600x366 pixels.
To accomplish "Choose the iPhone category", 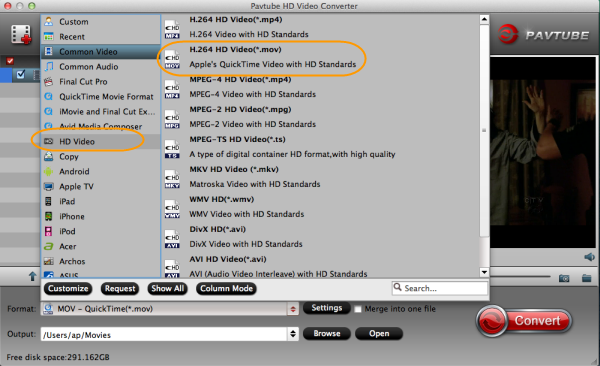I will coord(101,216).
